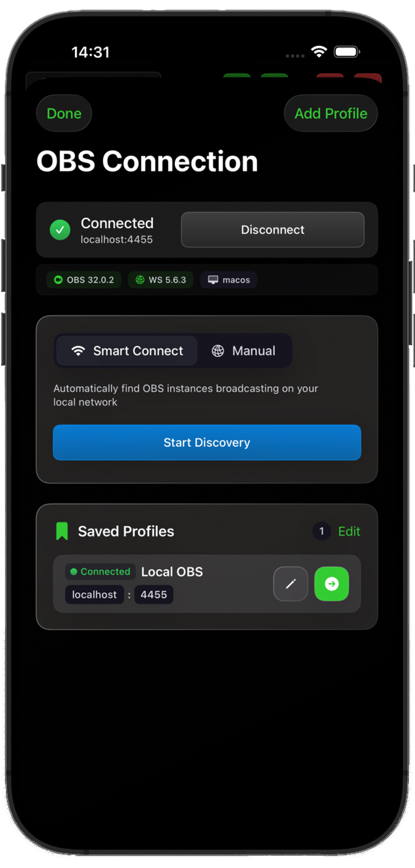This screenshot has height=868, width=415.
Task: Select the Local OBS profile row
Action: (x=207, y=584)
